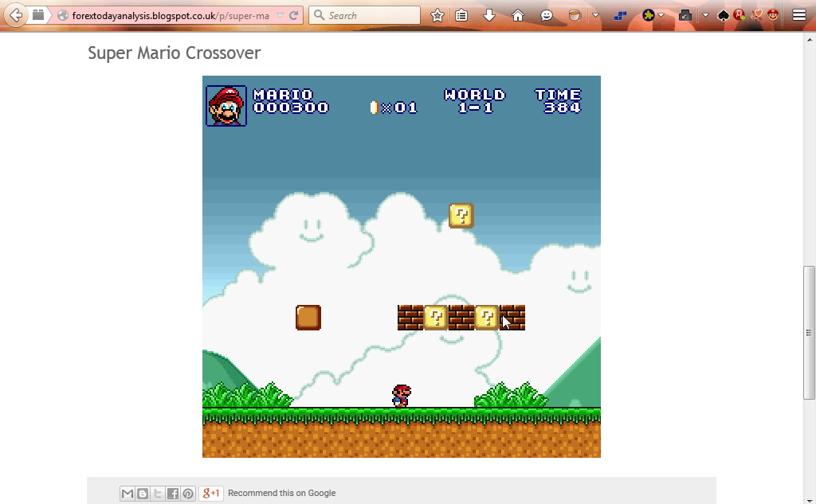The width and height of the screenshot is (816, 504).
Task: Go back using the browser back arrow
Action: tap(16, 15)
